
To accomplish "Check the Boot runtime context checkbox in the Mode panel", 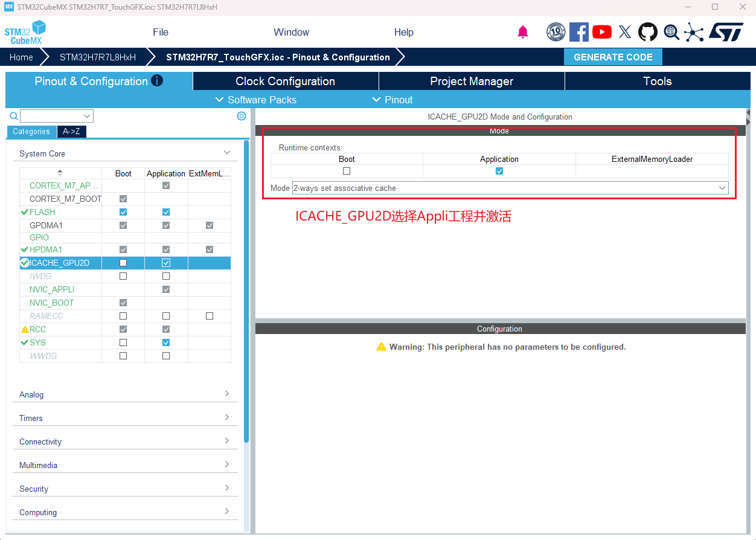I will 347,171.
